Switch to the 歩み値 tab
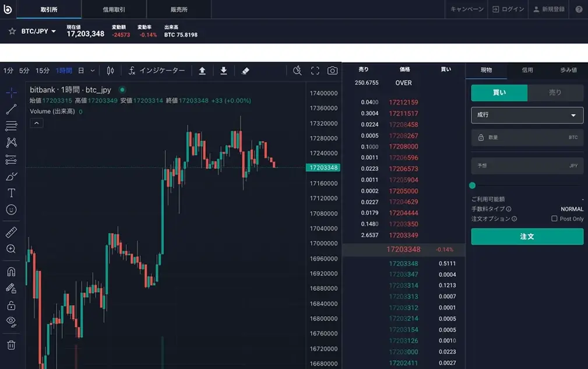 (568, 70)
